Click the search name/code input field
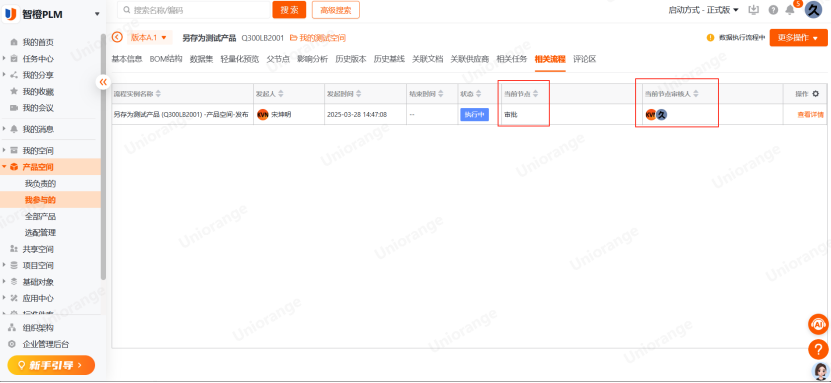Viewport: 831px width, 383px height. [194, 10]
